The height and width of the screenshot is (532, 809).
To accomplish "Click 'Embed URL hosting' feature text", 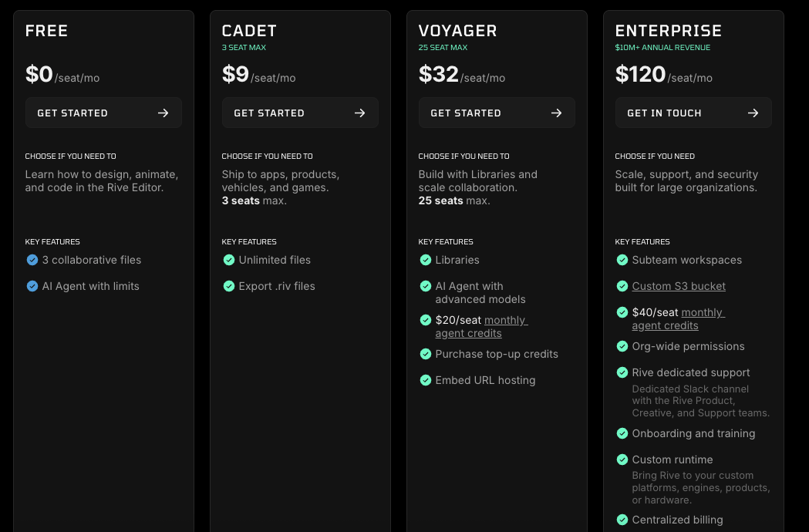I will 486,380.
